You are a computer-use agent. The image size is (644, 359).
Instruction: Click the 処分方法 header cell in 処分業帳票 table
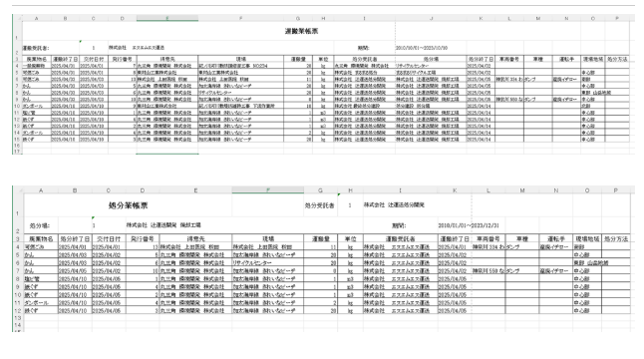pos(616,238)
